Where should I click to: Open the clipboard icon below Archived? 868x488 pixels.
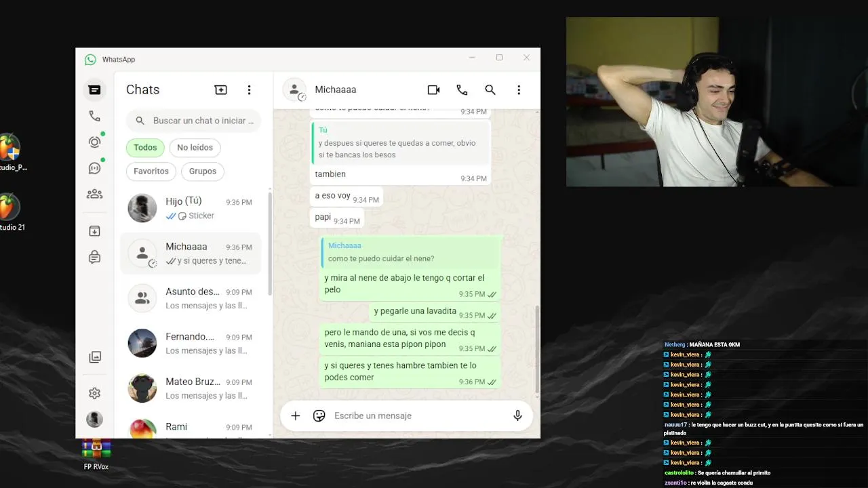click(x=94, y=257)
